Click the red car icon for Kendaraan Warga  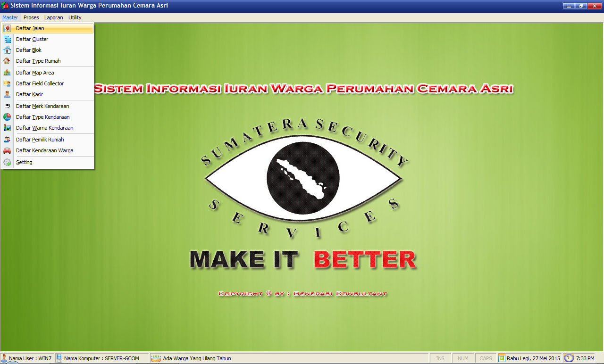(7, 150)
